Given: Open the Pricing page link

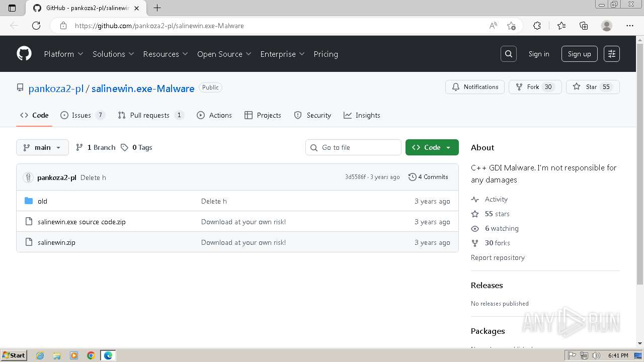Looking at the screenshot, I should tap(326, 54).
